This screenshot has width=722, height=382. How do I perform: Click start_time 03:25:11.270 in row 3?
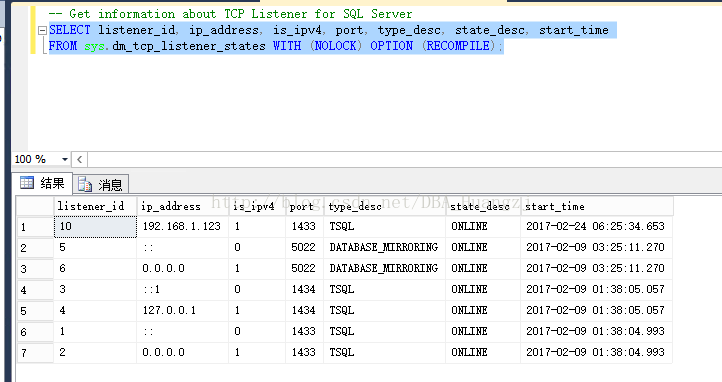597,269
